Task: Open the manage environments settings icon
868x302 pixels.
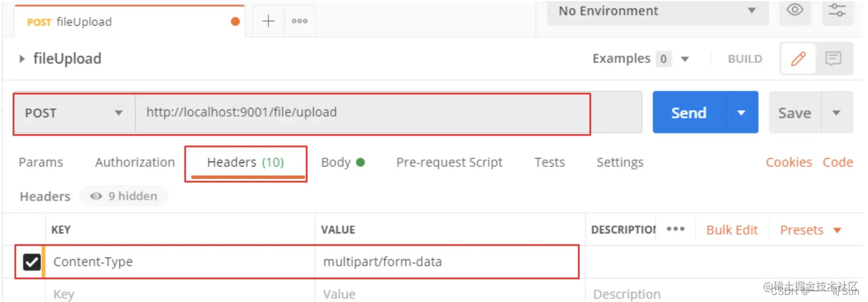Action: click(837, 10)
